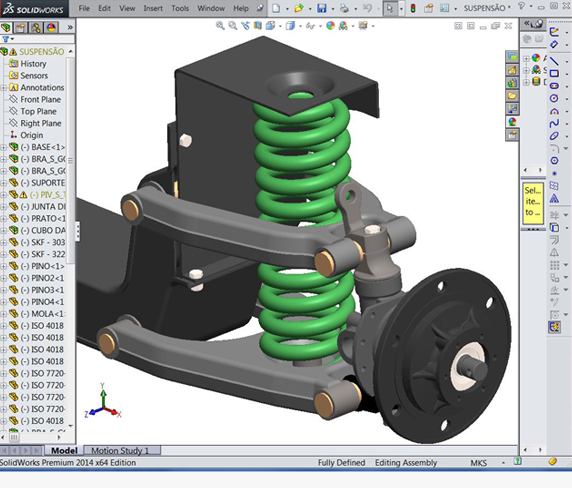The width and height of the screenshot is (572, 488).
Task: Expand the first appearance tree node in task pane
Action: click(526, 58)
